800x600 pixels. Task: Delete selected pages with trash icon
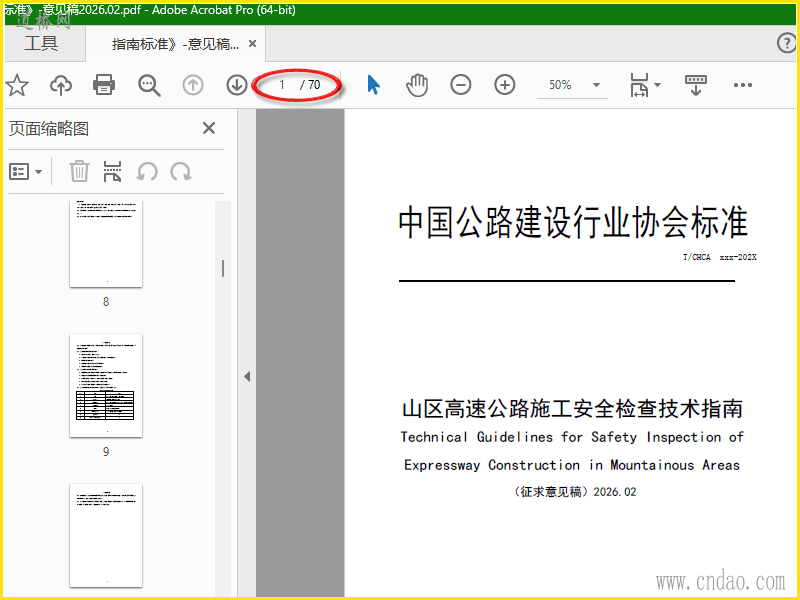(x=79, y=171)
